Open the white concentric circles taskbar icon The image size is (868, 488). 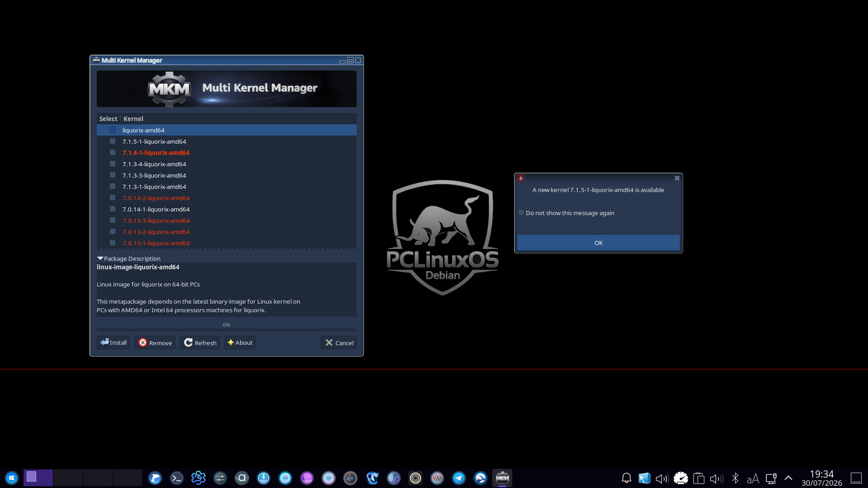(x=415, y=478)
